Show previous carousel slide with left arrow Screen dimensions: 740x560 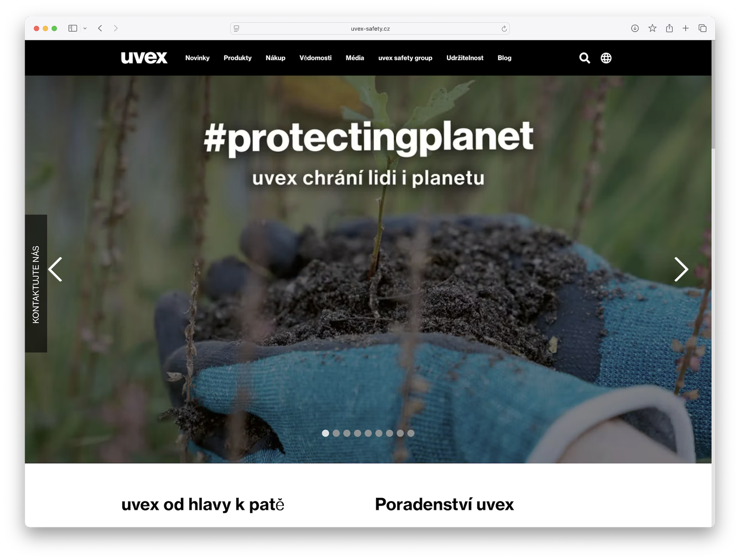(55, 269)
